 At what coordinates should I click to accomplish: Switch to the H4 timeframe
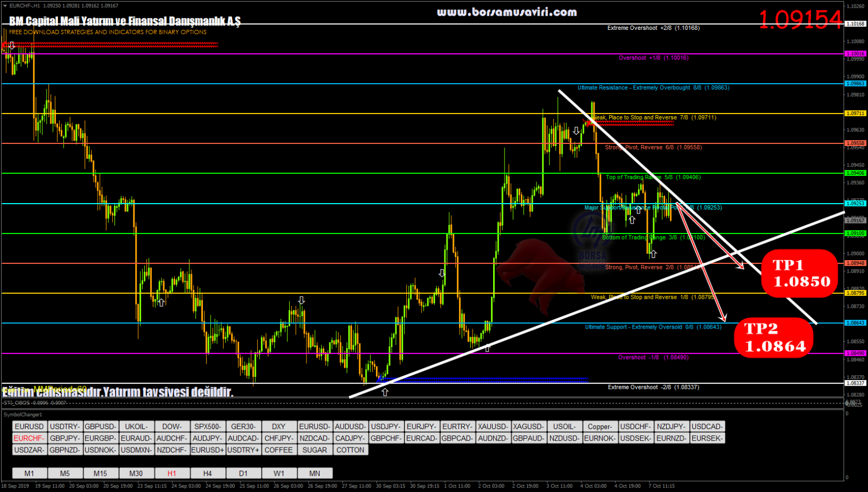coord(208,473)
